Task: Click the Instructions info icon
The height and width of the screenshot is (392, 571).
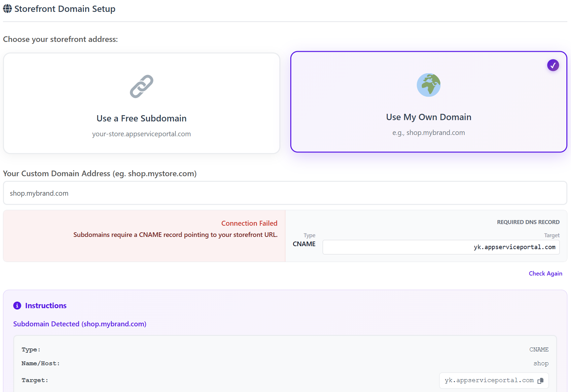Action: [17, 306]
